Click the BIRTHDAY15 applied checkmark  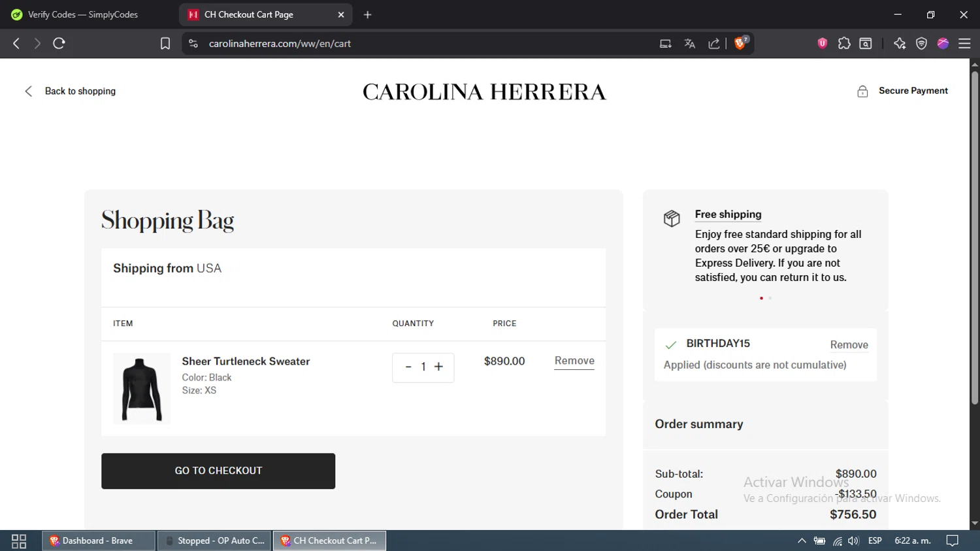[670, 344]
